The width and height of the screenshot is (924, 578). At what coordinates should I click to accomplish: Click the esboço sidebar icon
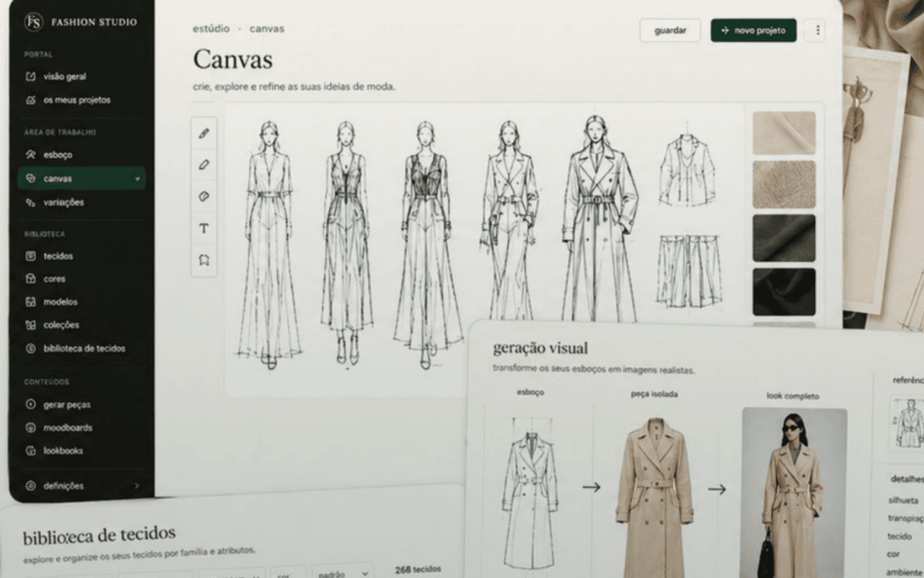point(31,155)
